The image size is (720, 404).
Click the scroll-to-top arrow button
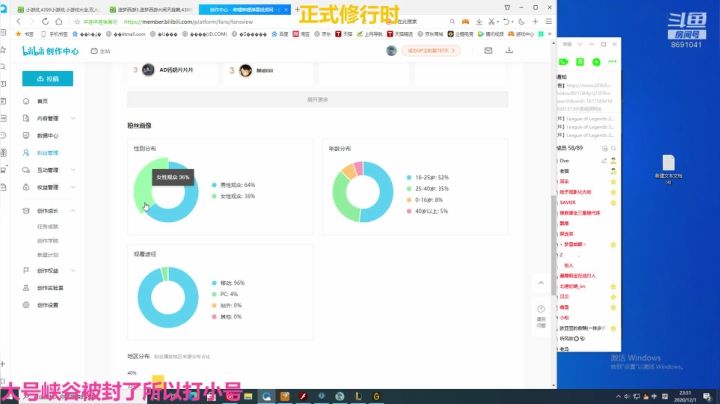(541, 283)
